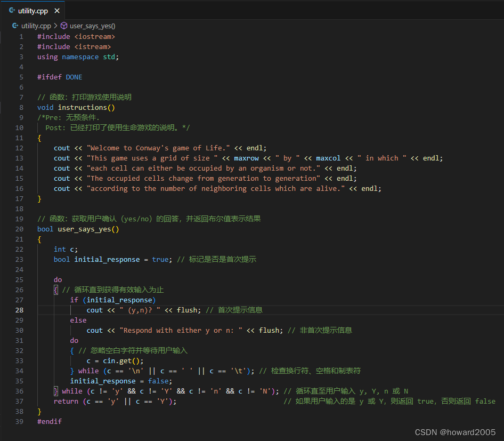Click the &lt;iostream&gt; include on line 1
The width and height of the screenshot is (504, 441).
(x=94, y=37)
